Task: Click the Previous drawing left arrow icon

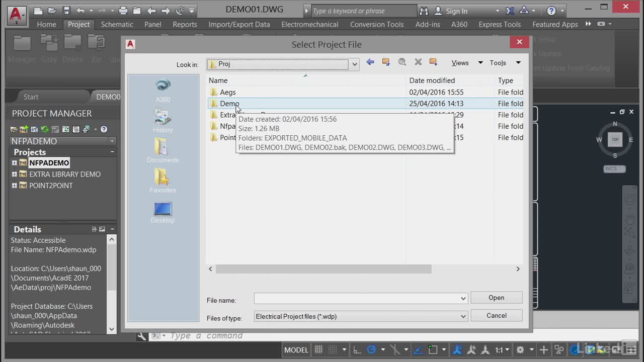Action: pos(151,11)
